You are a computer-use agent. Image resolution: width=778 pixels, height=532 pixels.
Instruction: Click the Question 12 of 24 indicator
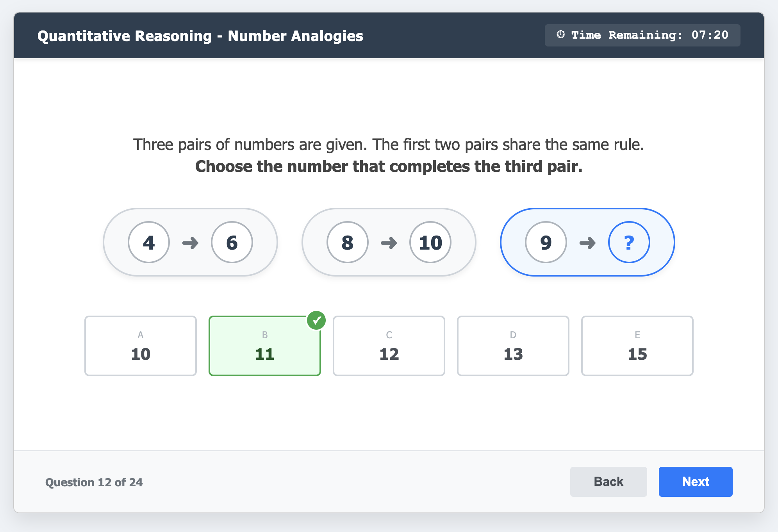[x=94, y=482]
